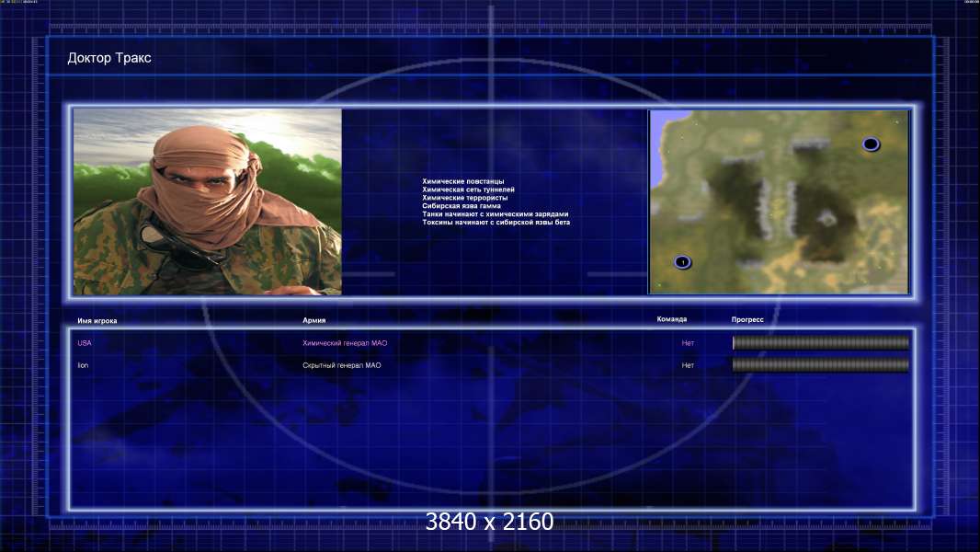The width and height of the screenshot is (980, 552).
Task: Click team value Нет in USA row
Action: pyautogui.click(x=688, y=343)
